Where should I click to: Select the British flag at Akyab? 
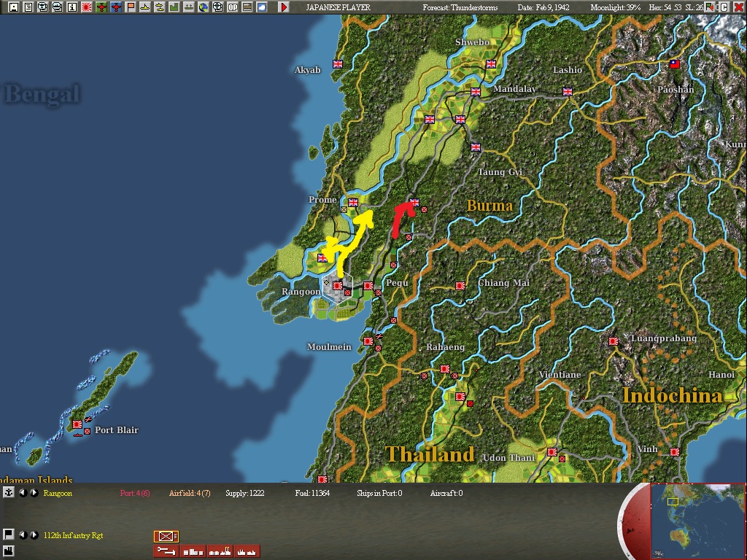point(338,64)
